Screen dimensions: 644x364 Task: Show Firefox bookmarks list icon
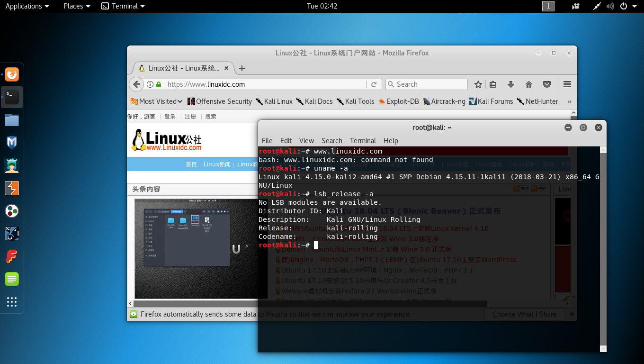pos(493,84)
